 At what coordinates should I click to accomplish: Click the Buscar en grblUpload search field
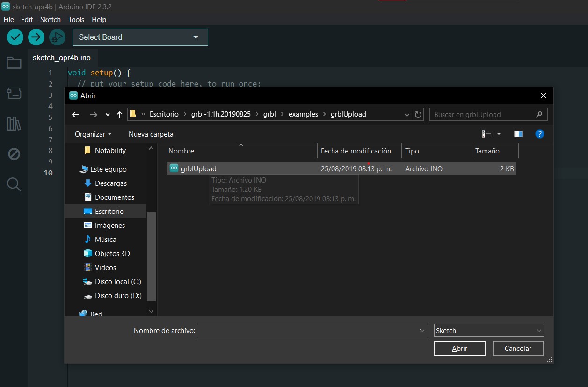(x=488, y=114)
